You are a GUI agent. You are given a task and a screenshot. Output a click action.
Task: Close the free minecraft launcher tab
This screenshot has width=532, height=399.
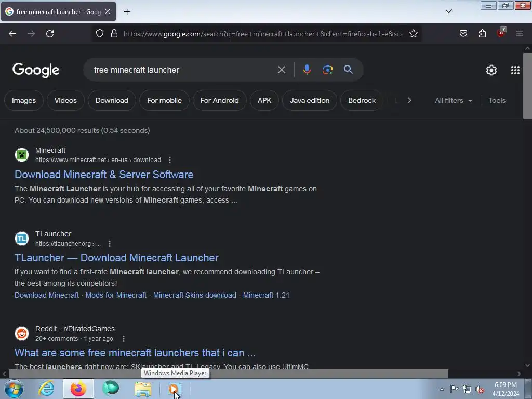coord(108,11)
